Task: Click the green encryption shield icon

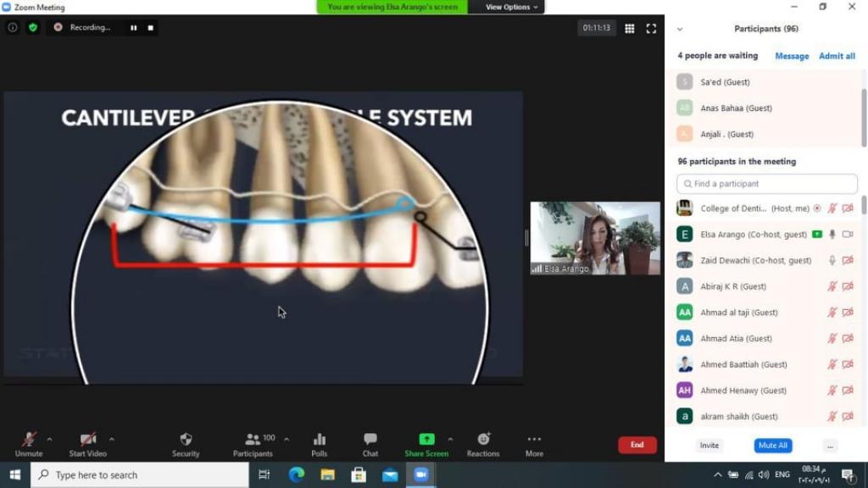Action: tap(33, 27)
